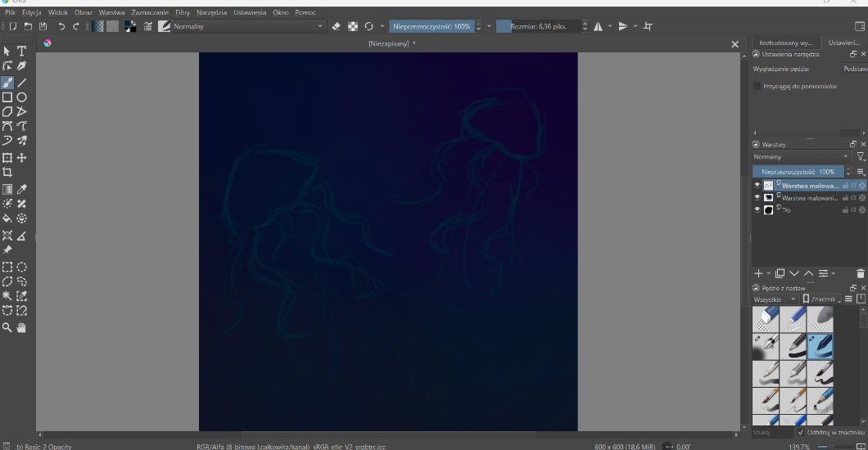Toggle Odfiltruj w znaczniku checkbox
868x450 pixels.
pos(801,432)
